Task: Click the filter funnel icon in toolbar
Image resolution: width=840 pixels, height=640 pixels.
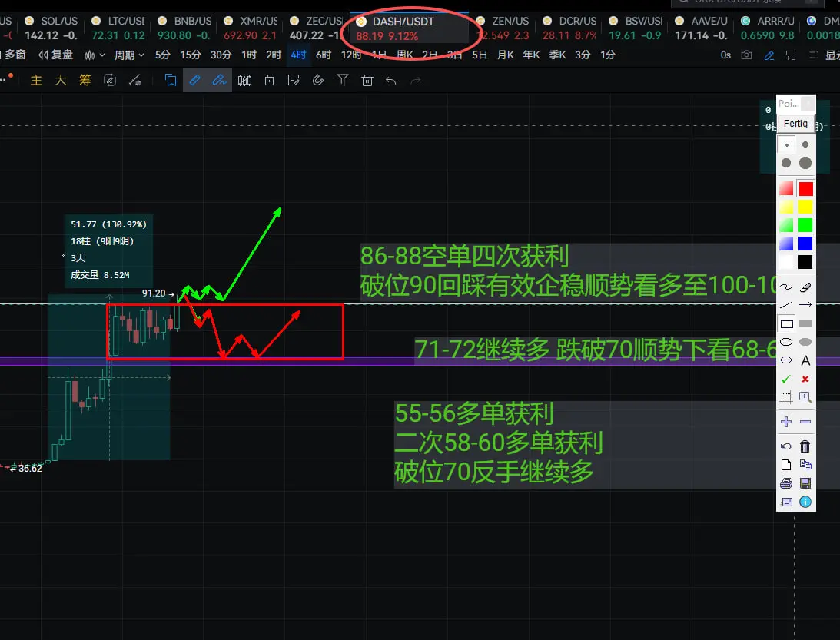Action: [343, 81]
